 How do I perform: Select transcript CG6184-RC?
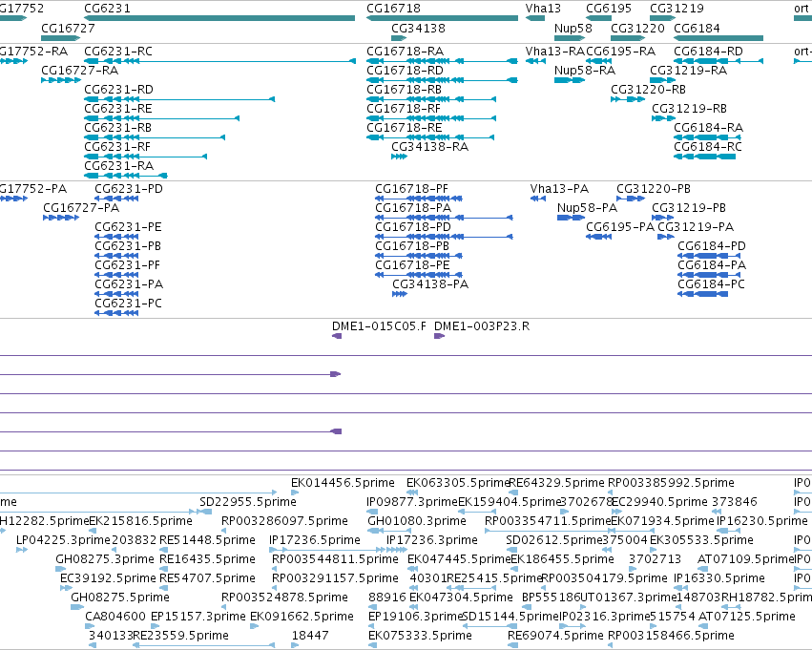point(704,157)
